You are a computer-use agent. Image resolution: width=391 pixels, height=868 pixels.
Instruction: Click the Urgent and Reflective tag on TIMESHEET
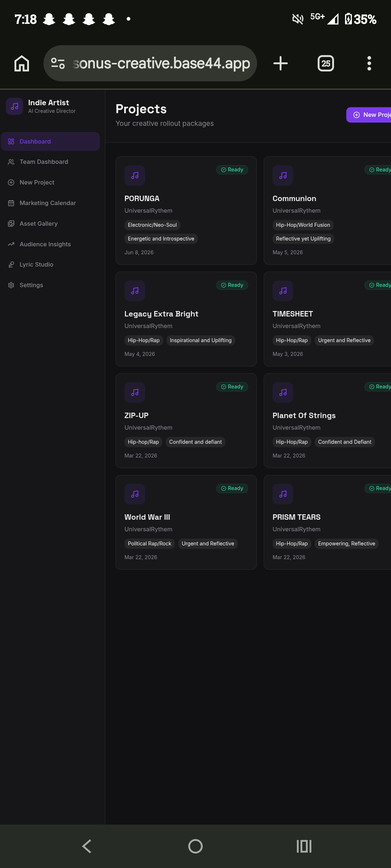tap(344, 340)
